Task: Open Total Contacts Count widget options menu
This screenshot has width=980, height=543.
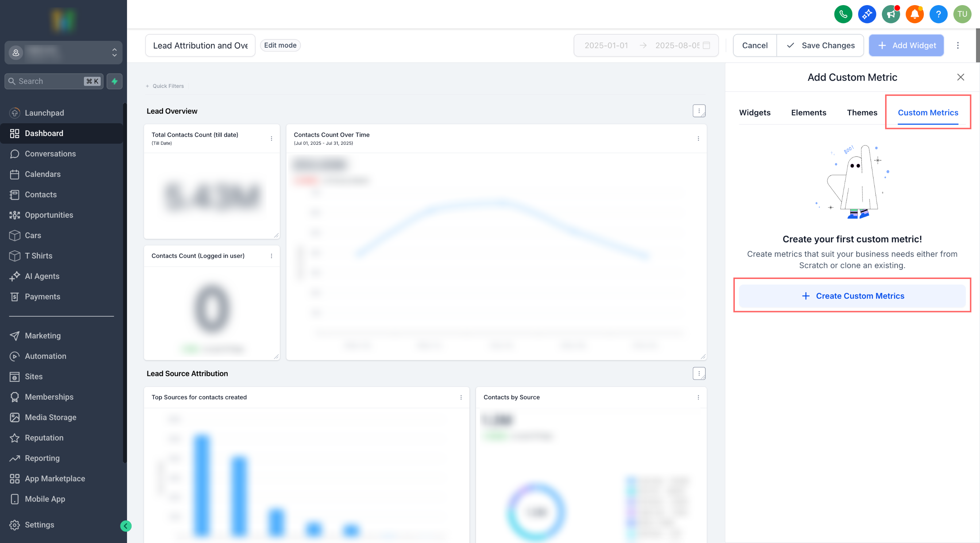Action: pos(271,139)
